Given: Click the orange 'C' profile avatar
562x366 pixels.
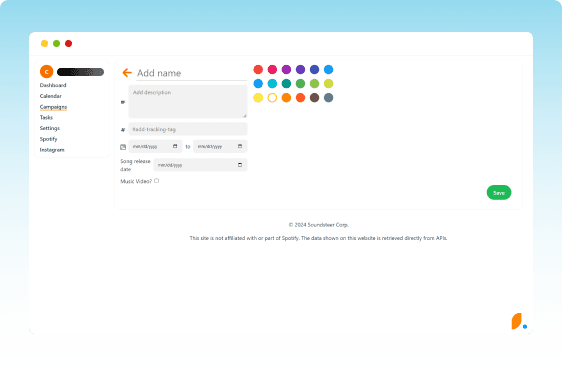Looking at the screenshot, I should point(47,72).
